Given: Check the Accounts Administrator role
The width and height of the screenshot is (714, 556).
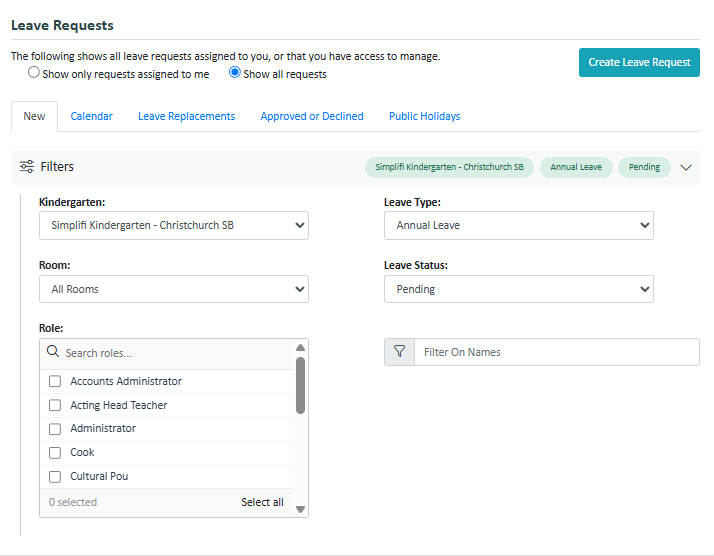Looking at the screenshot, I should 55,381.
